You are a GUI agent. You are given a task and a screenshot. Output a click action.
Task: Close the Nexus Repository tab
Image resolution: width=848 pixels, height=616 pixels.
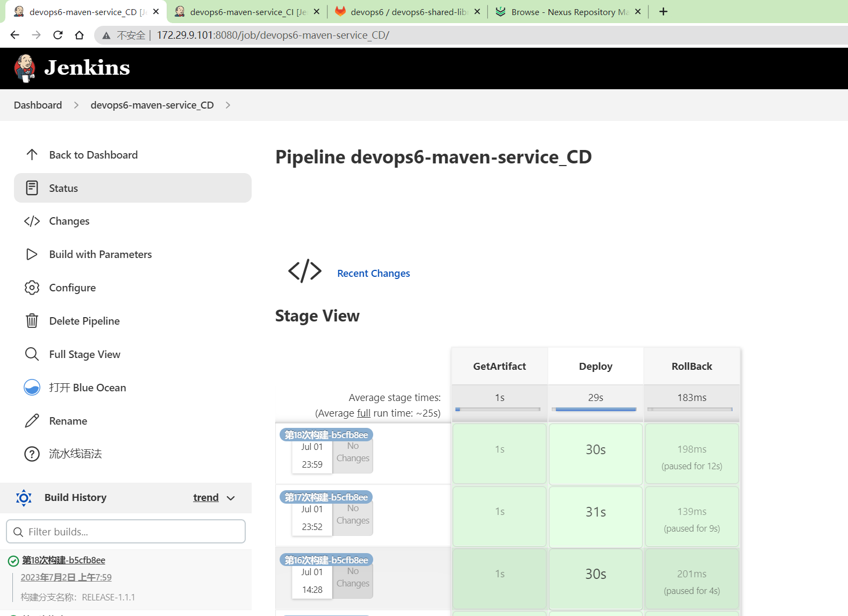click(x=638, y=11)
